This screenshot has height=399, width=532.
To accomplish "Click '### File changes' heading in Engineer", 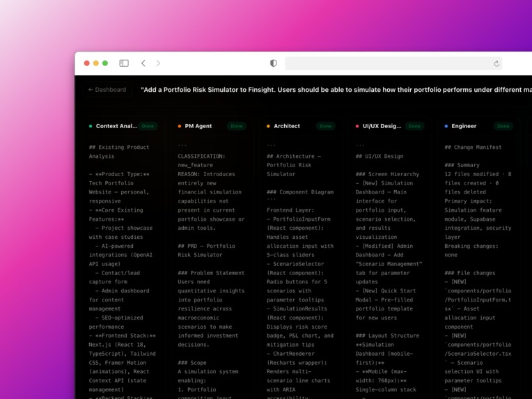I will (x=470, y=273).
